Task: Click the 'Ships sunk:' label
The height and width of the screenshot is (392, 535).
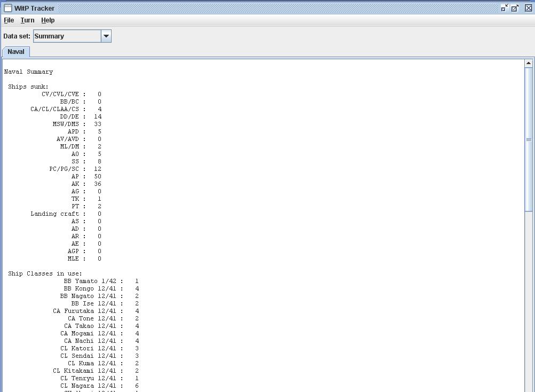Action: (x=28, y=87)
